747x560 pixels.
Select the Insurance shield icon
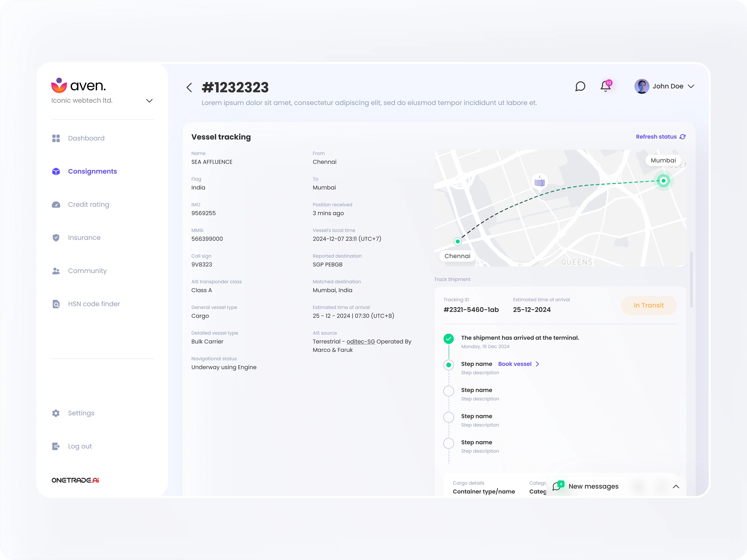(56, 238)
